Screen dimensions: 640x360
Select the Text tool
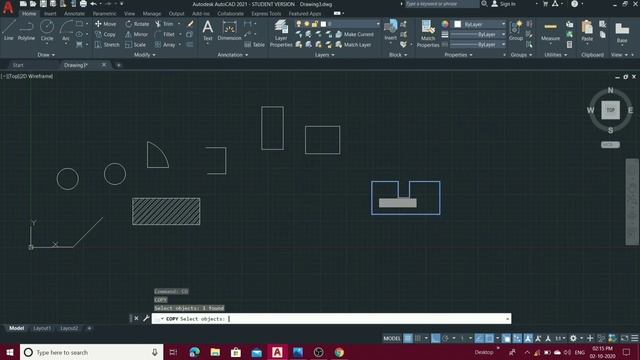(x=208, y=31)
